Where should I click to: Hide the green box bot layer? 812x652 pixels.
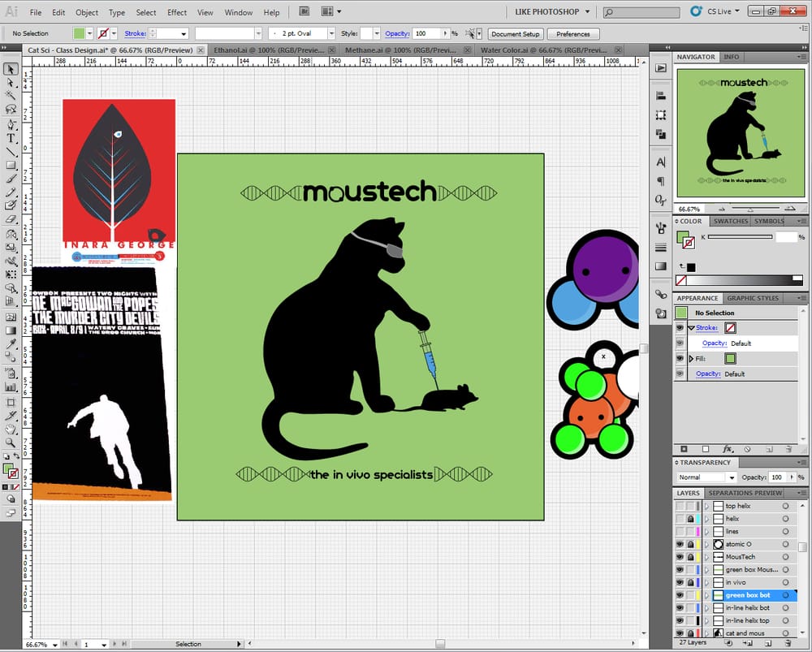[x=680, y=595]
